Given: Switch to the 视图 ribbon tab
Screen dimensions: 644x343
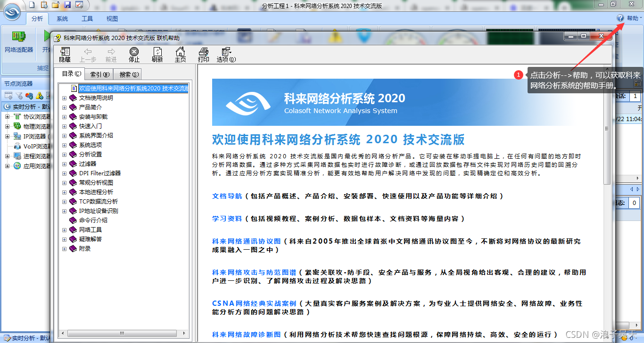Looking at the screenshot, I should point(112,19).
